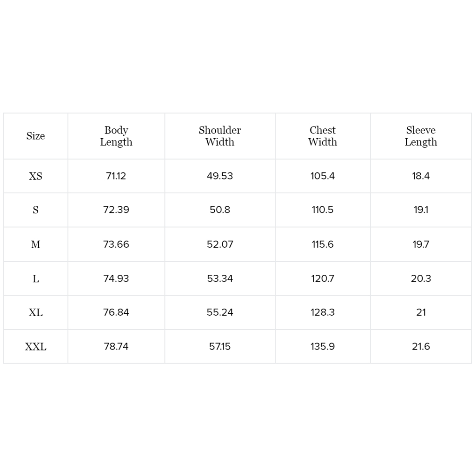Click the Body Length column header
The height and width of the screenshot is (476, 476).
click(116, 136)
